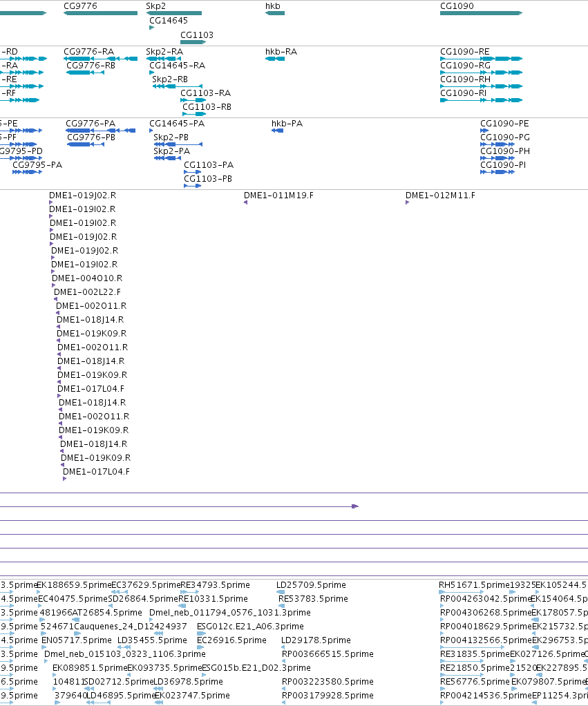
Task: Open EST RE53783.5prime label
Action: (x=314, y=599)
